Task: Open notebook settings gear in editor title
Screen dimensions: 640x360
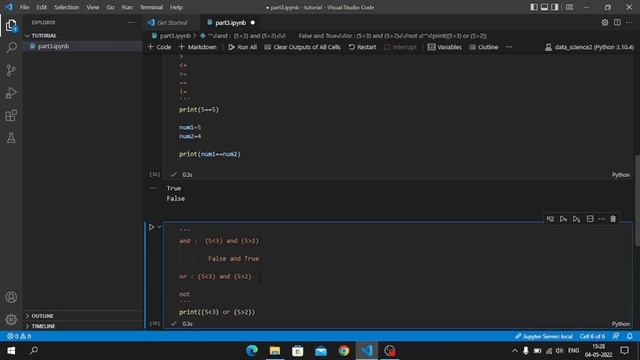Action: click(604, 22)
